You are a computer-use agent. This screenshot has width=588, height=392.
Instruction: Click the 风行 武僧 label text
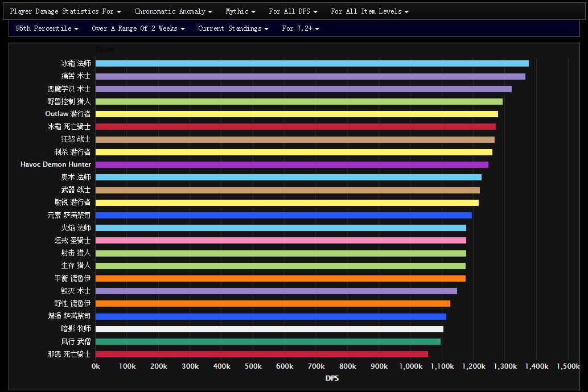pos(76,341)
